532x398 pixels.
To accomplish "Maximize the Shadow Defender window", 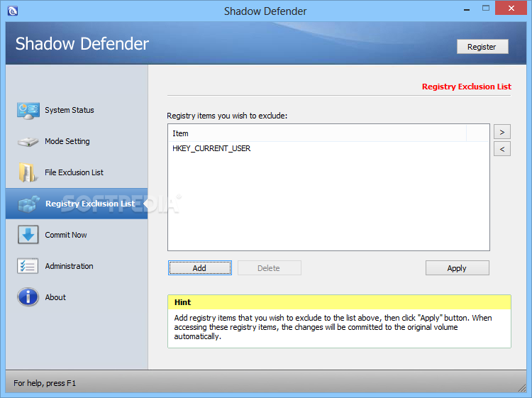I will [486, 8].
